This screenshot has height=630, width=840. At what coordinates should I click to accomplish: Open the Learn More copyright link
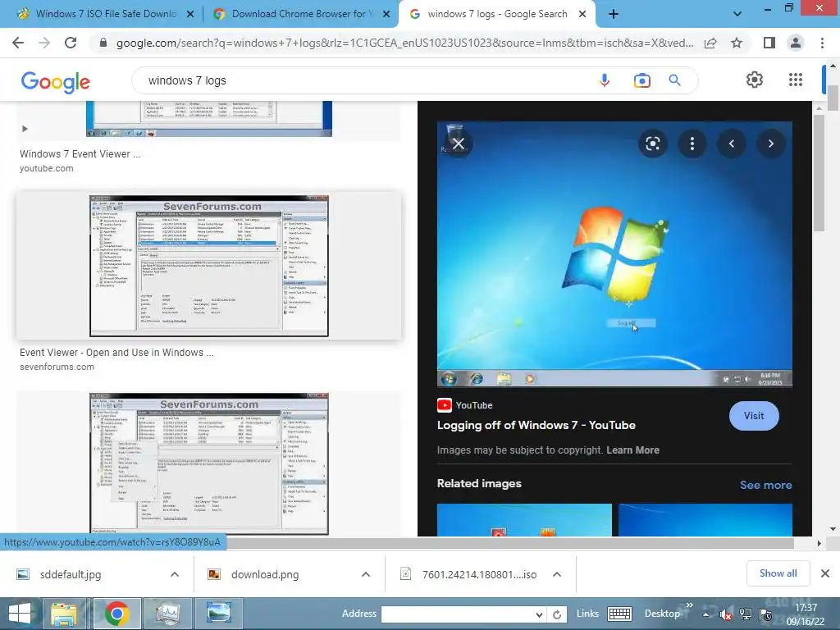(632, 450)
